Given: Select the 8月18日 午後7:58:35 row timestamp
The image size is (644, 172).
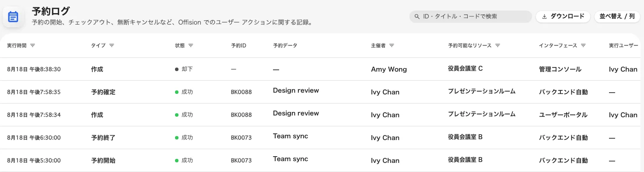Looking at the screenshot, I should [34, 92].
